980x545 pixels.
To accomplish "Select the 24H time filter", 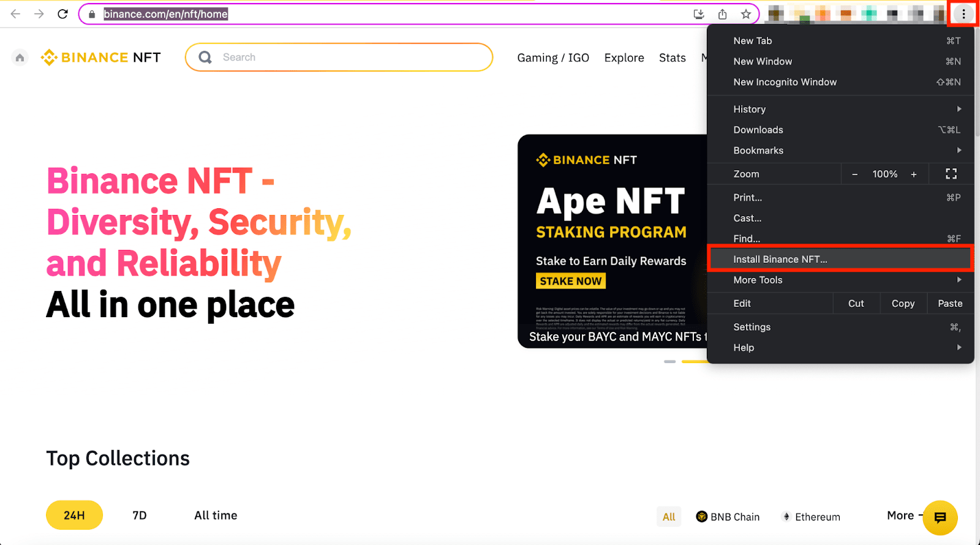I will [x=74, y=516].
